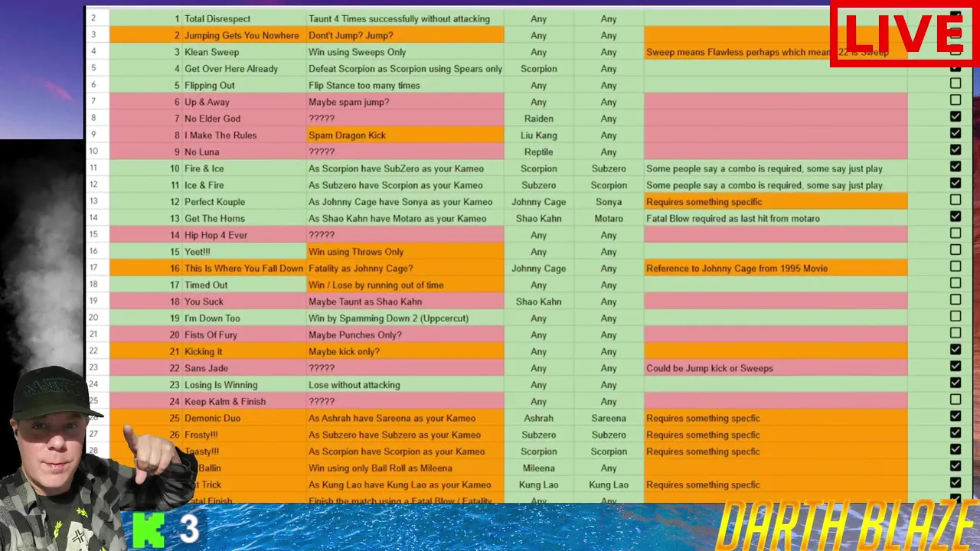The image size is (980, 551).
Task: Click 'Win / Lose by running out of time'
Action: (x=405, y=285)
